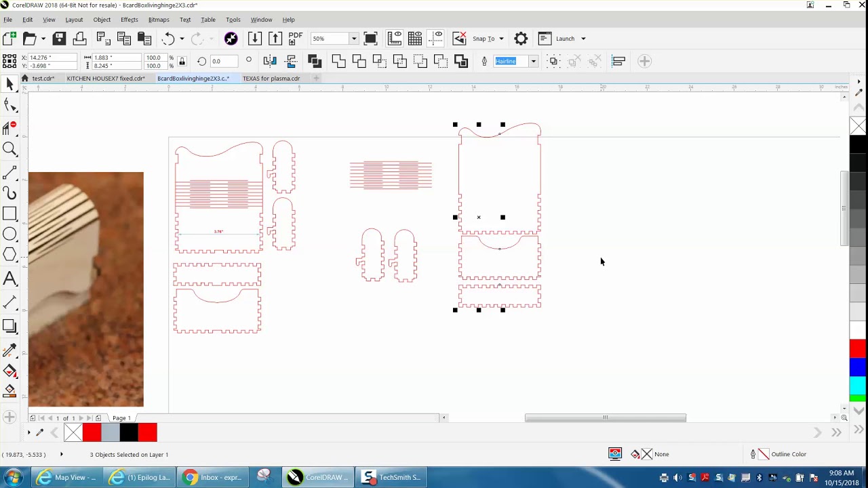This screenshot has height=488, width=868.
Task: Add a new document tab
Action: tap(316, 79)
